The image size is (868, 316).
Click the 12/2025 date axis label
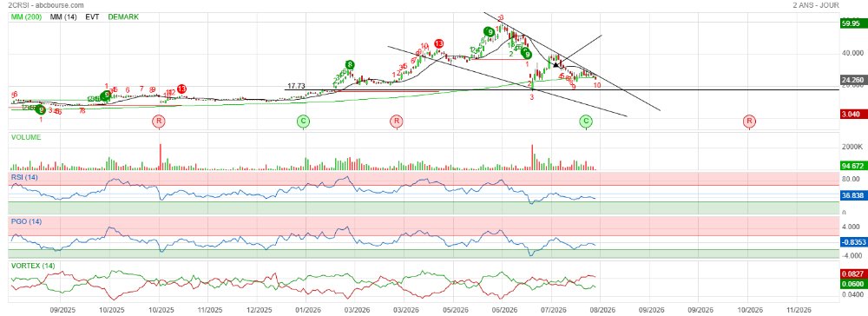tap(260, 311)
